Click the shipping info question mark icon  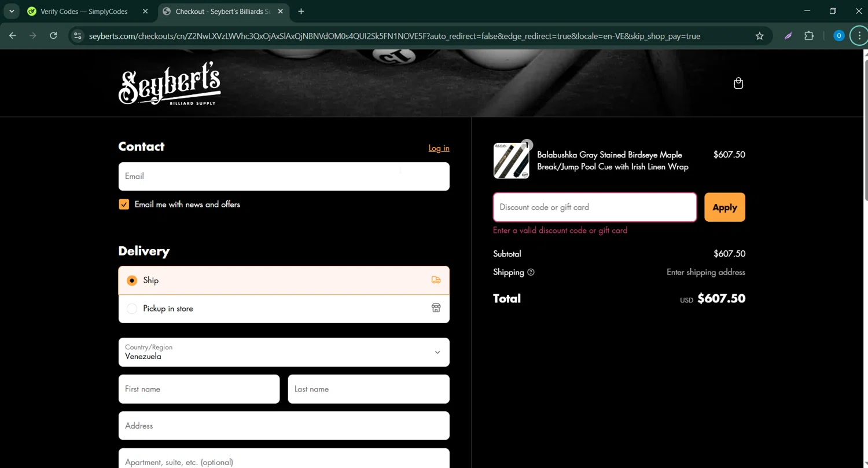coord(531,272)
